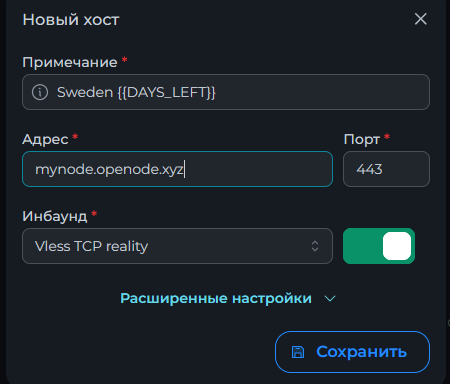Screen dimensions: 450x384
Task: Click the info icon in Примечание field
Action: coord(40,92)
